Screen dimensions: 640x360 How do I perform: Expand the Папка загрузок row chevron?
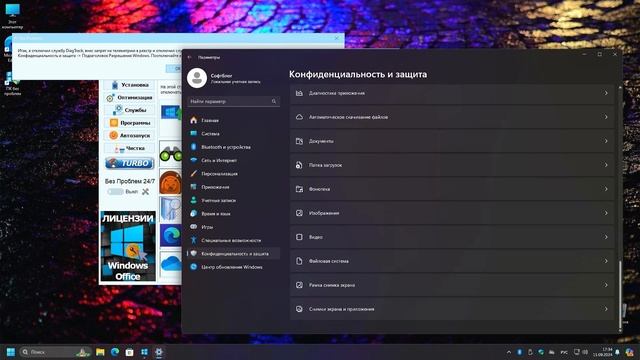606,165
